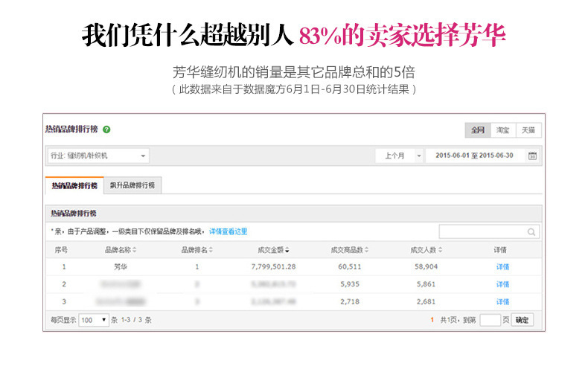
Task: Click the 确定 button
Action: [522, 320]
